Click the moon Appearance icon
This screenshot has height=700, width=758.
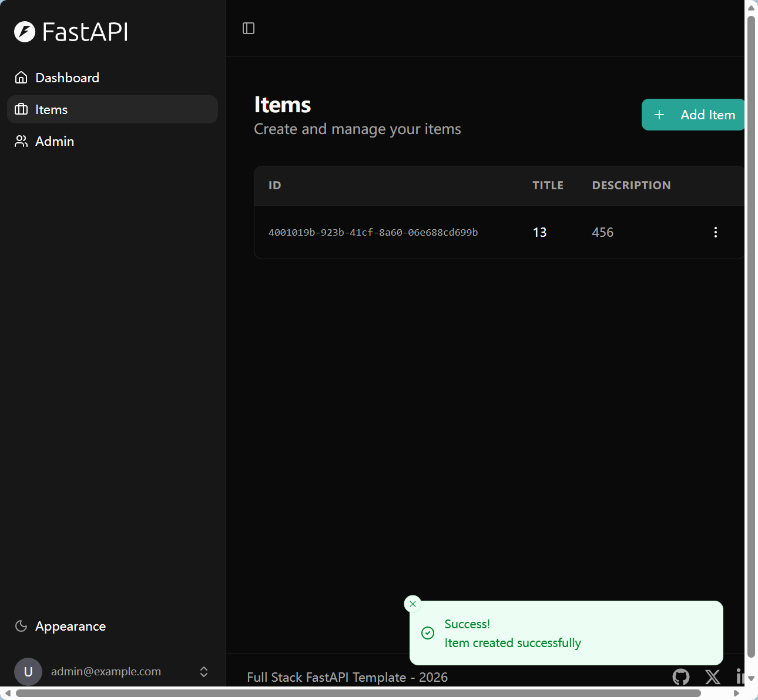pyautogui.click(x=21, y=627)
